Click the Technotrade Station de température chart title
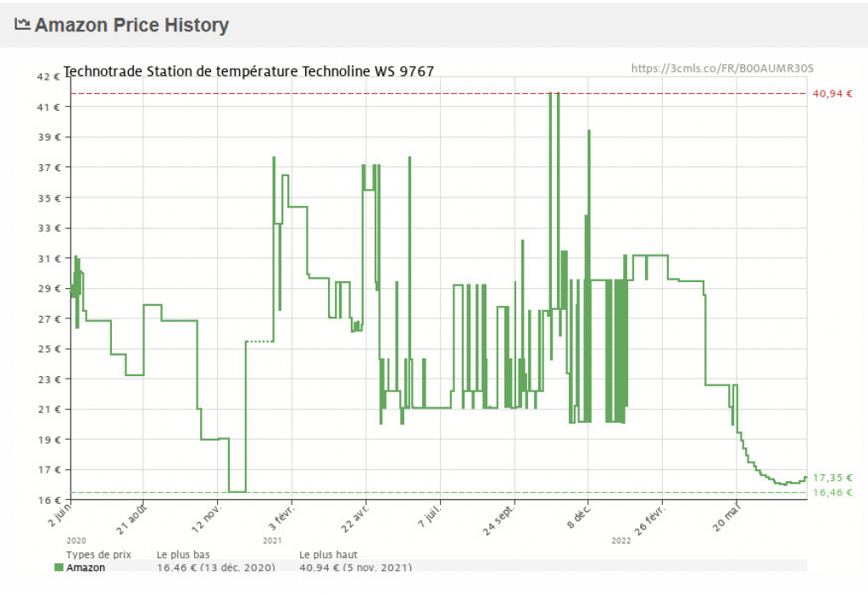 tap(248, 71)
